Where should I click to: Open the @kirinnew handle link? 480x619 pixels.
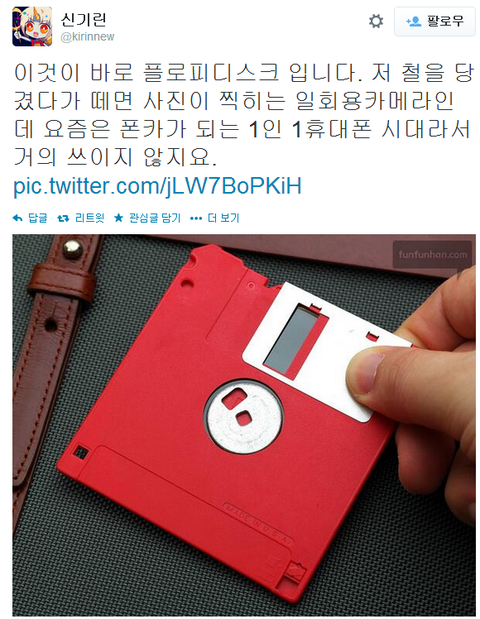[87, 37]
